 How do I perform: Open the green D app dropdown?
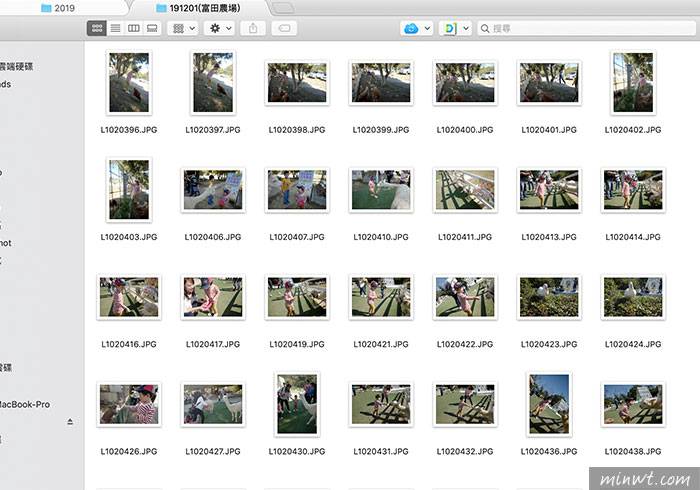click(x=453, y=29)
